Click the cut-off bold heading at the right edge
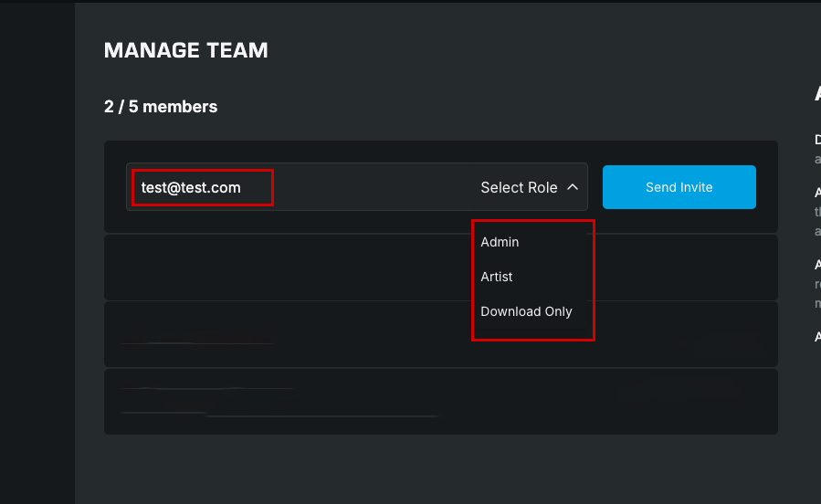The image size is (821, 504). coord(816,94)
